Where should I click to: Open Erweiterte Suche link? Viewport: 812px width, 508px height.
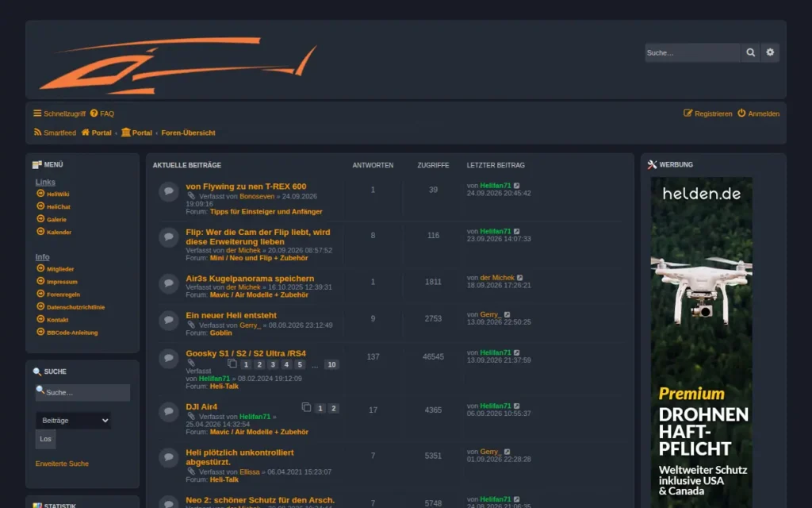click(x=62, y=464)
